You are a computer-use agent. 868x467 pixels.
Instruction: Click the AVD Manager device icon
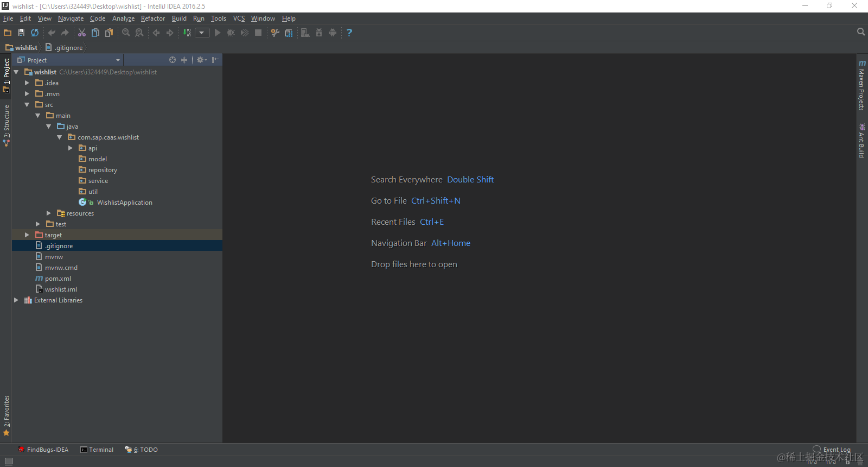point(305,33)
